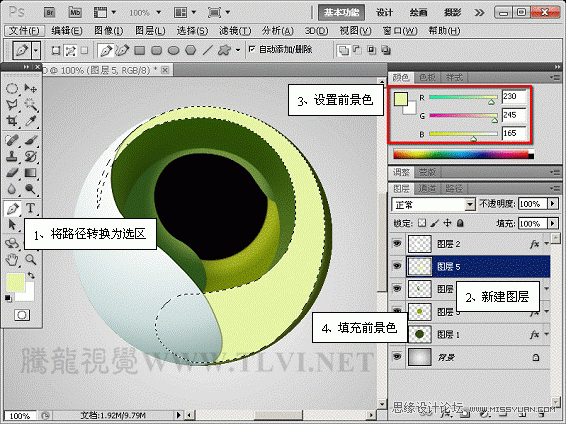This screenshot has height=424, width=566.
Task: Expand more workspaces chevron
Action: coord(479,13)
